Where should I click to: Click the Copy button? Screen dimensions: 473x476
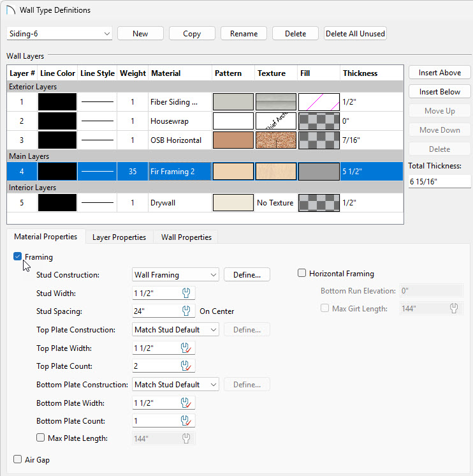(192, 33)
